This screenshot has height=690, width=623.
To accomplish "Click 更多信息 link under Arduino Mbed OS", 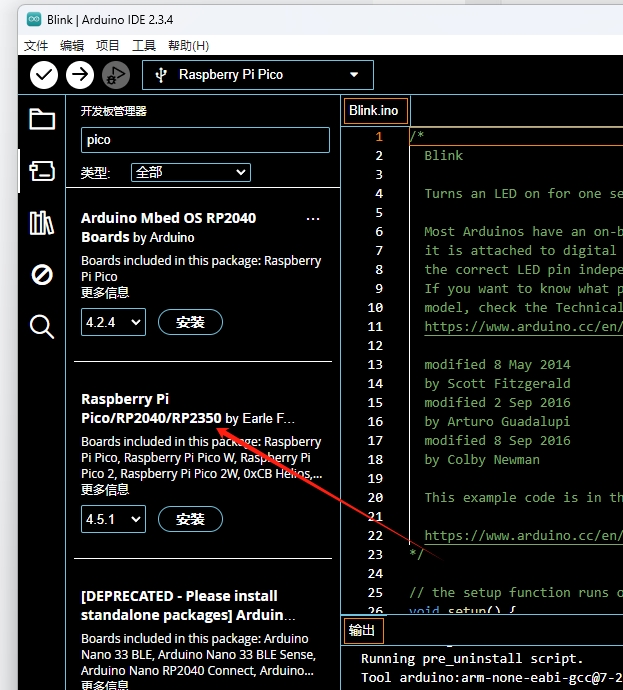I will (x=105, y=293).
